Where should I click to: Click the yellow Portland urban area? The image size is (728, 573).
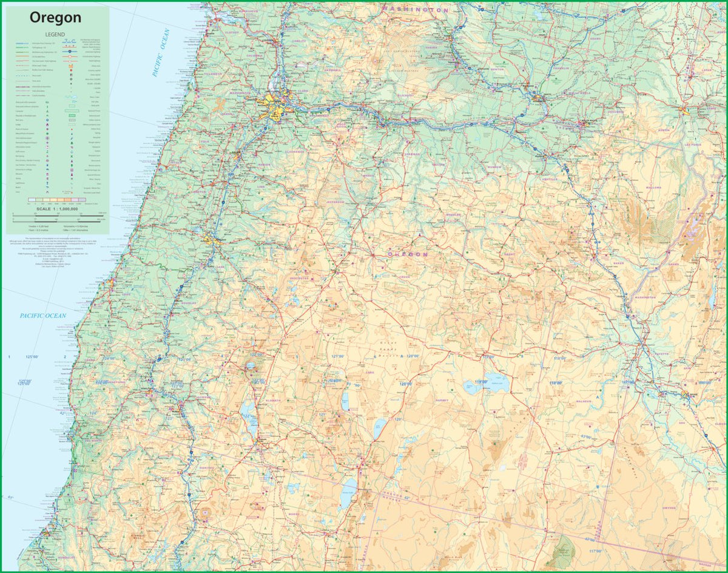click(276, 106)
